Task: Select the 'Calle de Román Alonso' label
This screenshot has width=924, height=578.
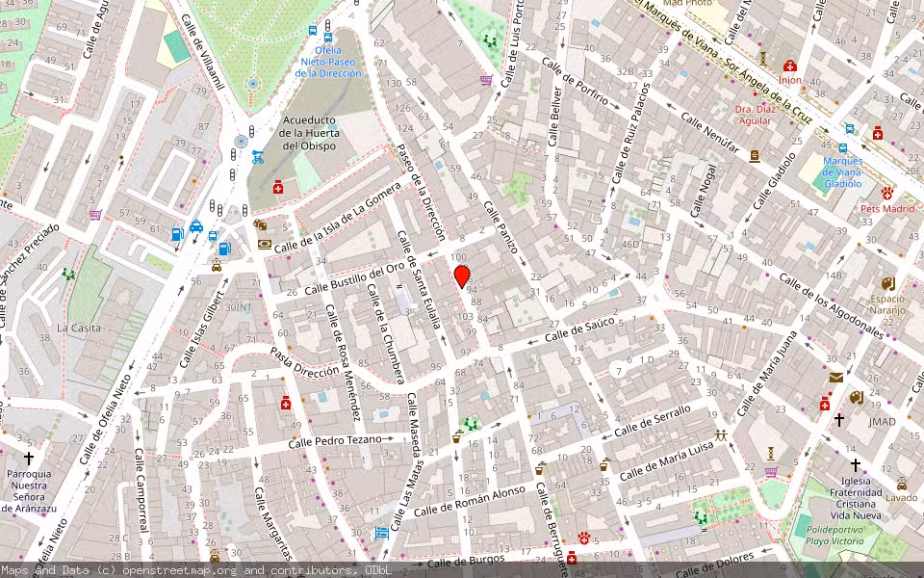Action: [469, 501]
